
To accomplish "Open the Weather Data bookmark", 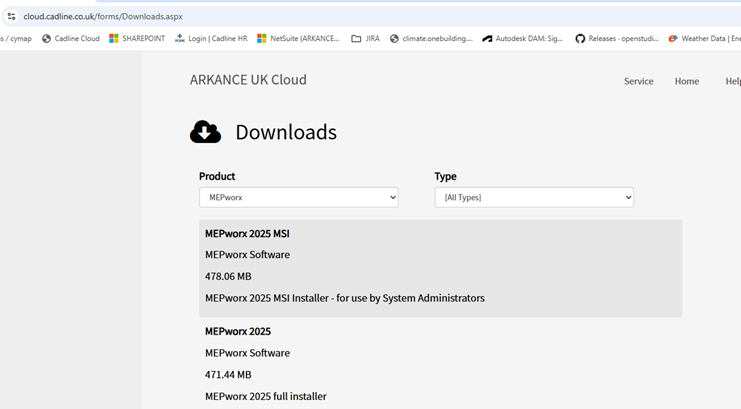I will pyautogui.click(x=704, y=39).
